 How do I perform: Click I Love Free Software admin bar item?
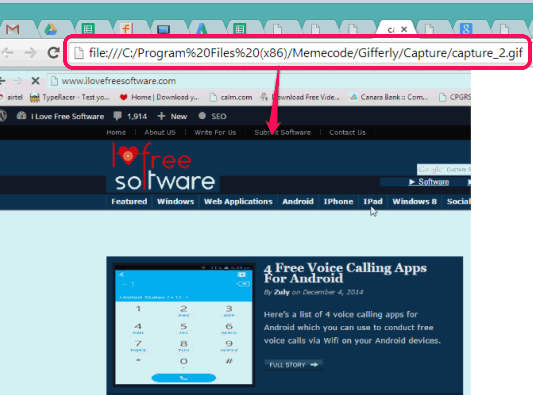tap(61, 116)
